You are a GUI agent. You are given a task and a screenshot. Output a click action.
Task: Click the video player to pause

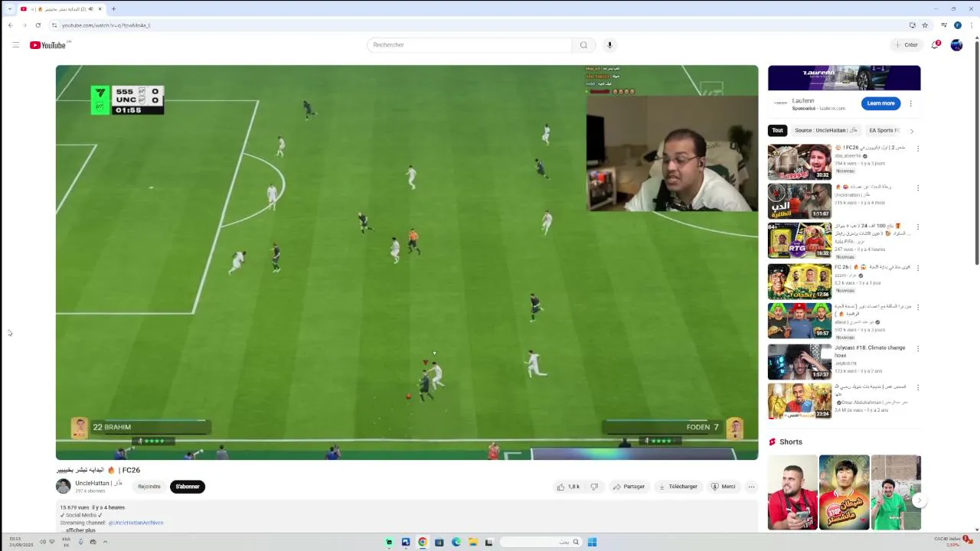(407, 262)
